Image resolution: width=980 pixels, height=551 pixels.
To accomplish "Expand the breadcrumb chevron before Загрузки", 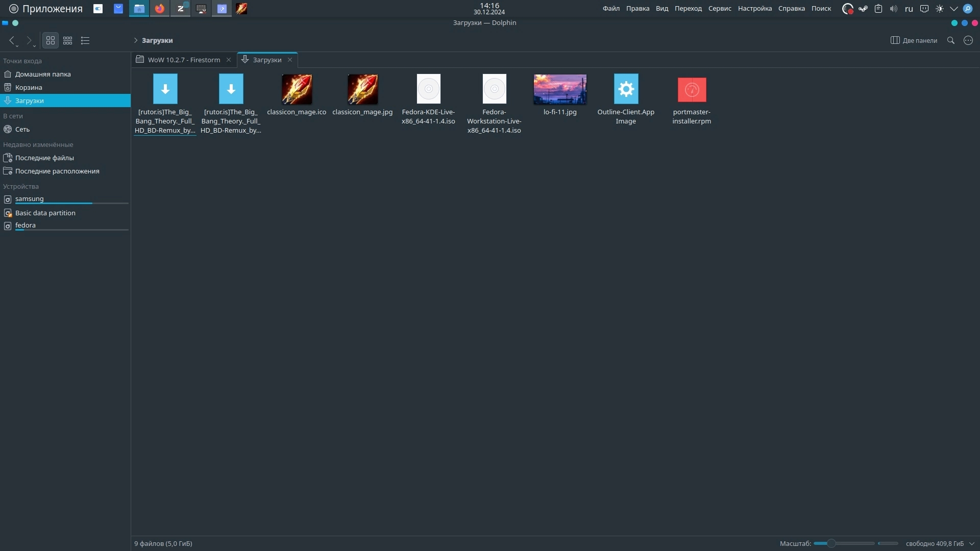I will 136,40.
